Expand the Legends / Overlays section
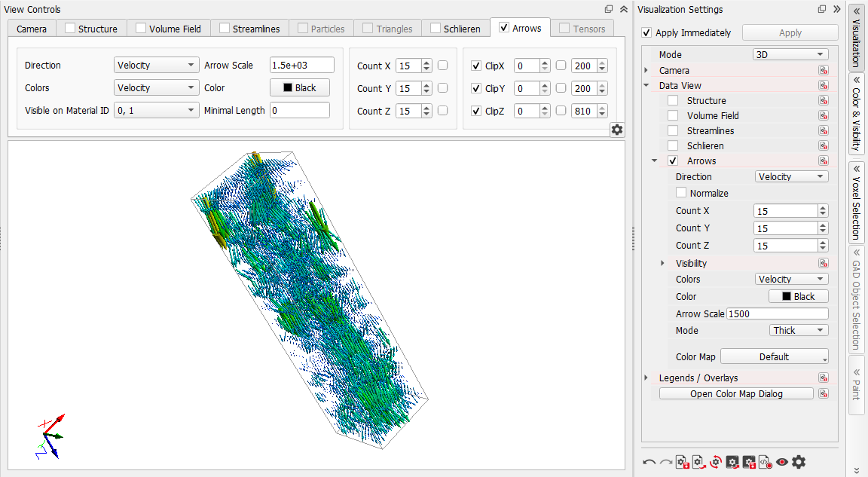 click(x=646, y=378)
